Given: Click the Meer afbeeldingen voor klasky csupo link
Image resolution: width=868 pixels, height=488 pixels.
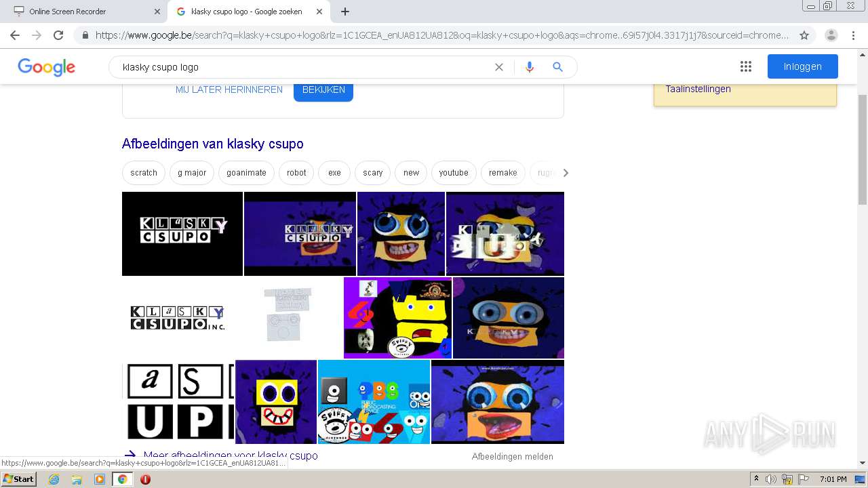Looking at the screenshot, I should click(x=231, y=455).
